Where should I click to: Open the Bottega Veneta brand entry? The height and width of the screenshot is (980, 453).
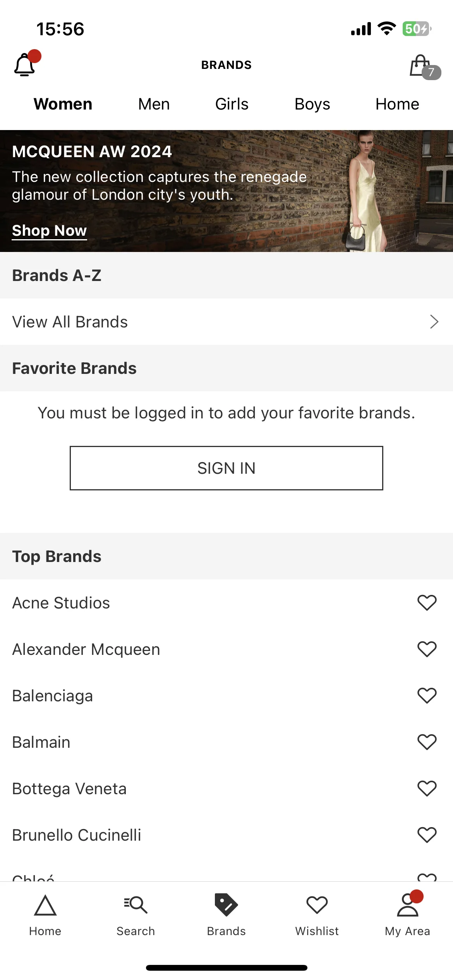point(70,788)
